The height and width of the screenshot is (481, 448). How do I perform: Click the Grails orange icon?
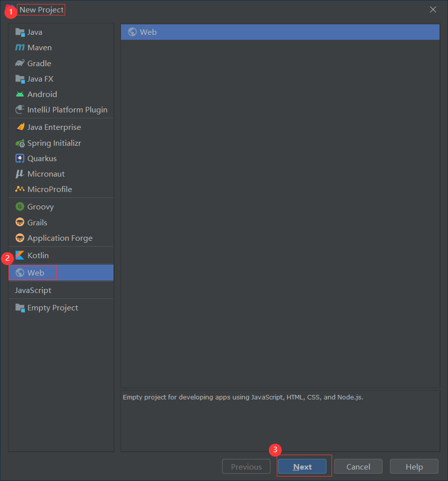(x=20, y=222)
